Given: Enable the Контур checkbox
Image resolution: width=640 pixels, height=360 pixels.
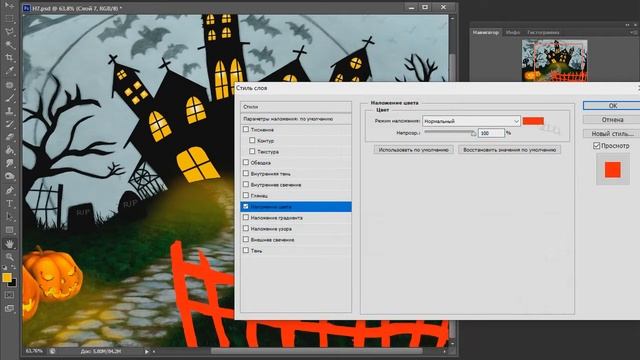Looking at the screenshot, I should click(x=252, y=140).
